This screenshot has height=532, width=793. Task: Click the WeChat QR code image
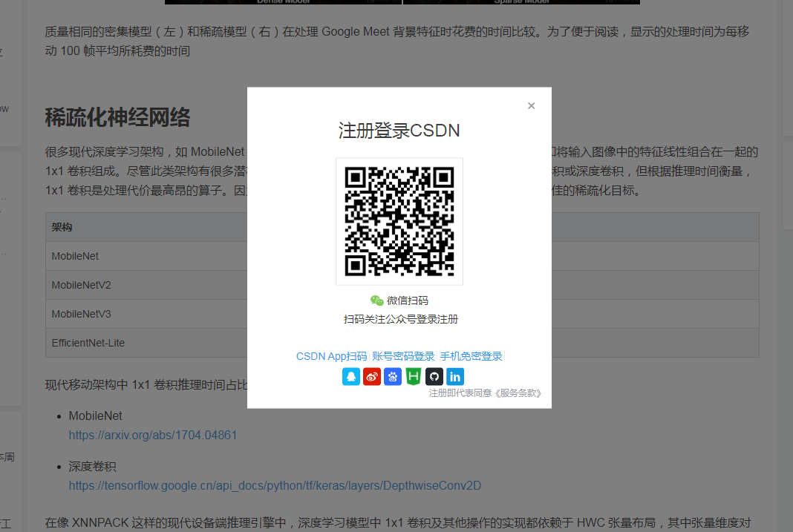tap(399, 221)
